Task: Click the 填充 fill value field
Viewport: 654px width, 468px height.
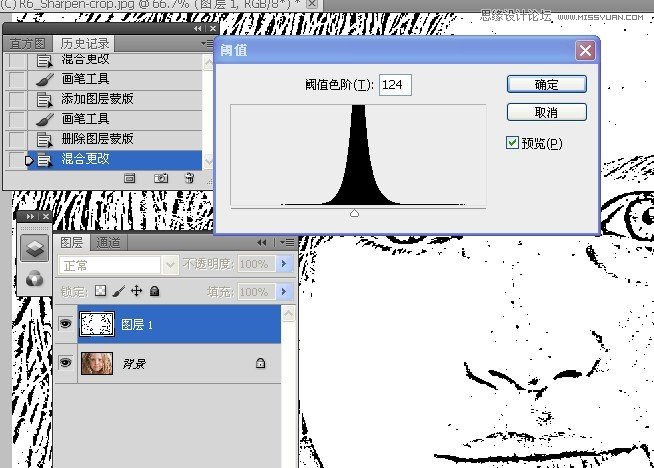Action: coord(256,292)
